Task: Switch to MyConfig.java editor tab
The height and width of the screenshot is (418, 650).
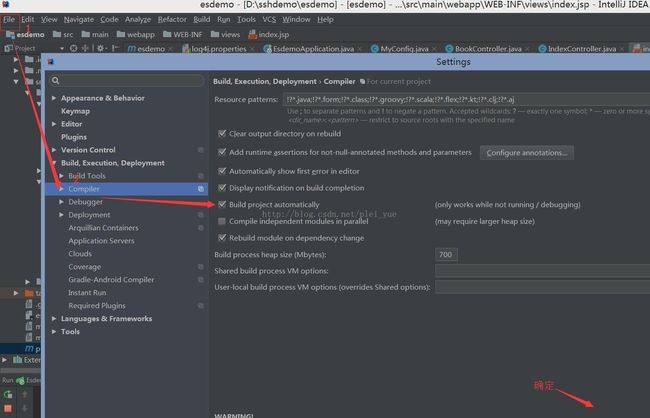Action: 404,49
